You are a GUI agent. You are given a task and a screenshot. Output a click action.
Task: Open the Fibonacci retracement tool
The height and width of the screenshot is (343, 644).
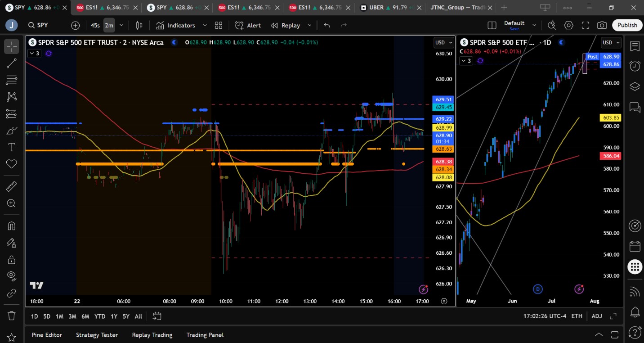tap(12, 80)
